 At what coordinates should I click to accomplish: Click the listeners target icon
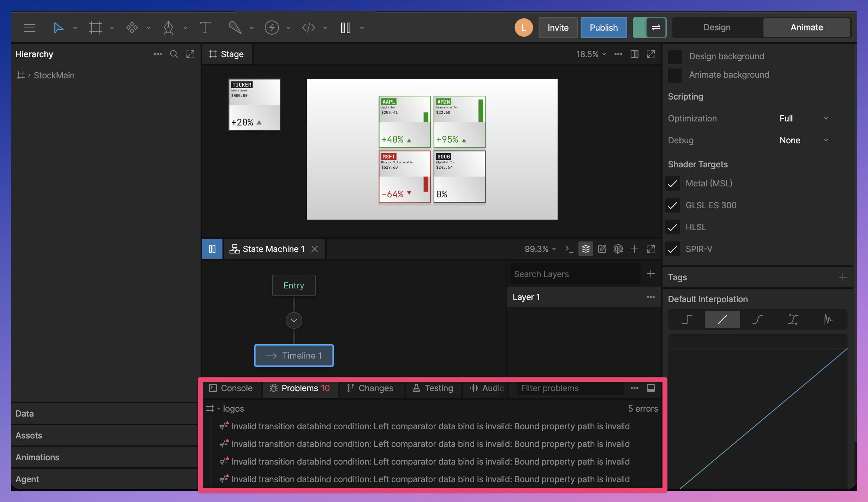618,249
